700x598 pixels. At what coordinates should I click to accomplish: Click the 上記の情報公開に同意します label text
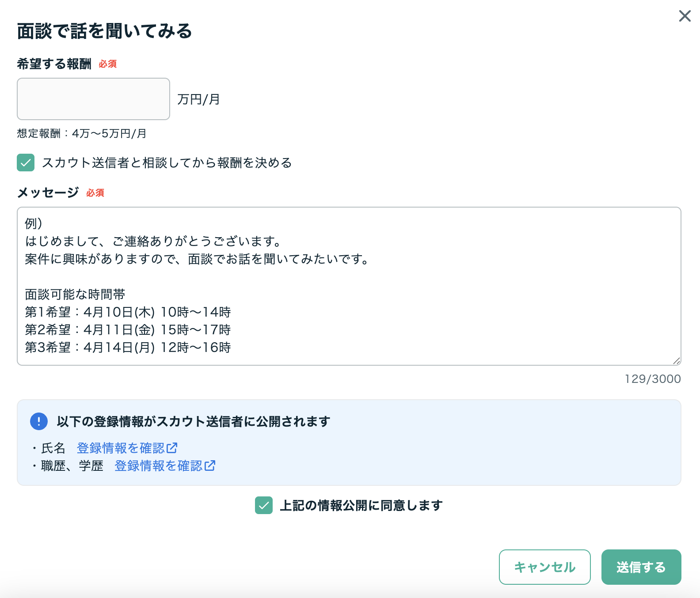(361, 505)
